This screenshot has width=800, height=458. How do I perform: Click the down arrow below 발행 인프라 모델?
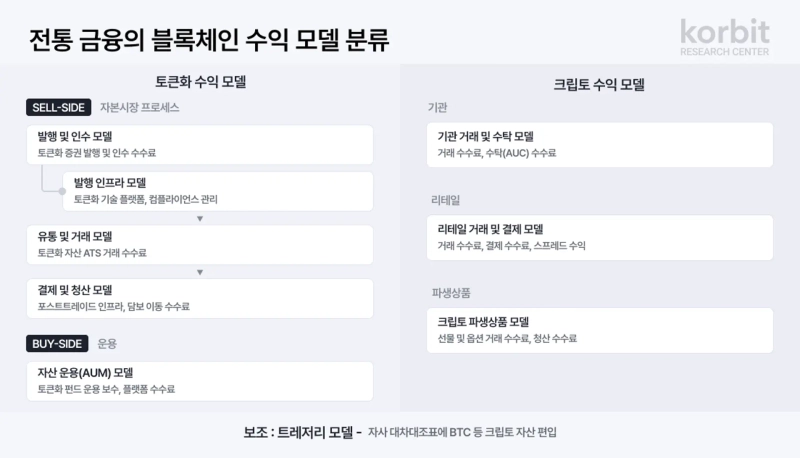pyautogui.click(x=200, y=217)
